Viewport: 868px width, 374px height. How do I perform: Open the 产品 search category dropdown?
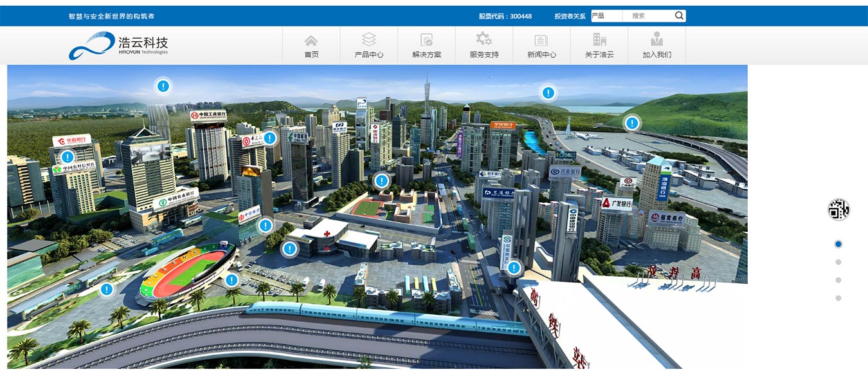click(x=606, y=16)
